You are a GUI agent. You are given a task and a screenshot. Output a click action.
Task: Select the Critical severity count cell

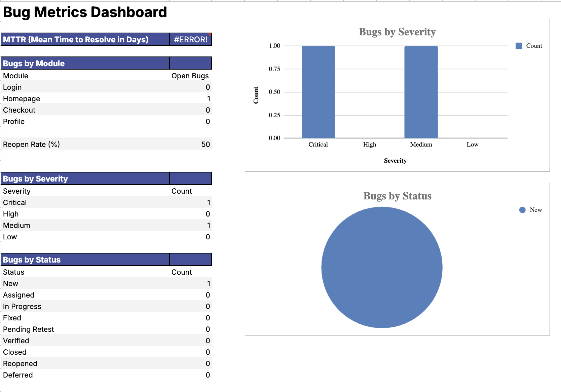coord(208,202)
